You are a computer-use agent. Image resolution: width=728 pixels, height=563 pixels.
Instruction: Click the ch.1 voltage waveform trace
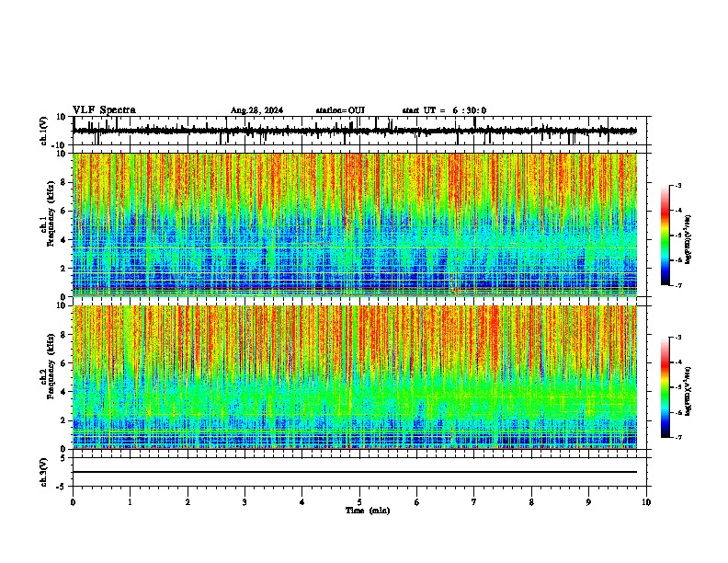(355, 131)
